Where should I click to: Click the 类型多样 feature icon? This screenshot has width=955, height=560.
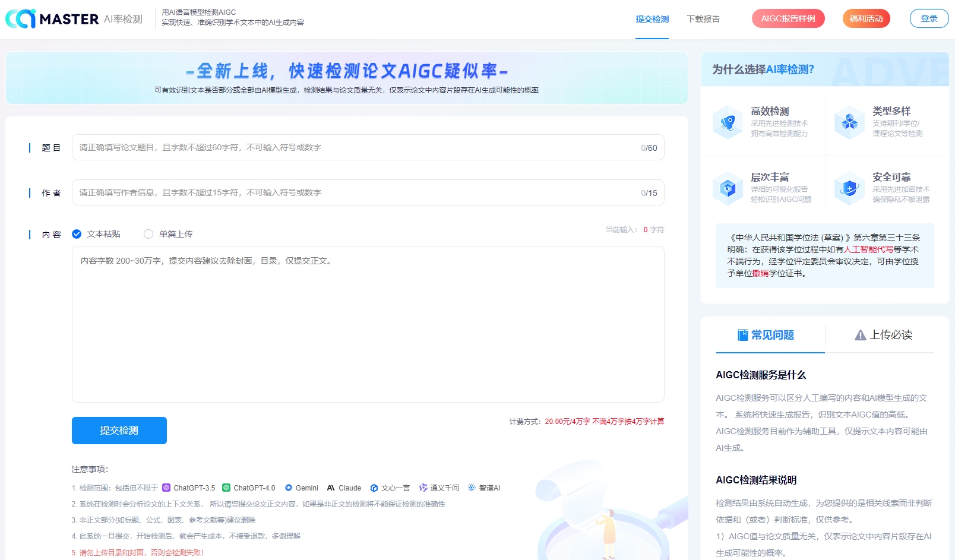tap(849, 122)
